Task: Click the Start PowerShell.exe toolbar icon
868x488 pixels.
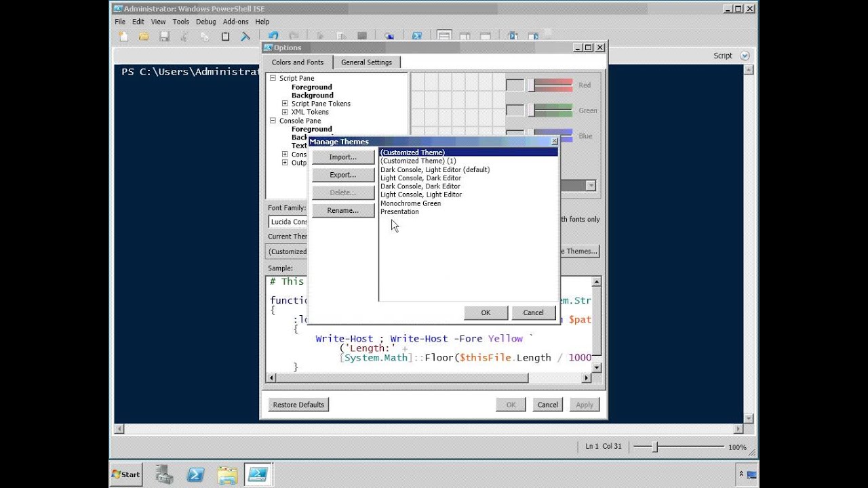Action: tap(417, 36)
